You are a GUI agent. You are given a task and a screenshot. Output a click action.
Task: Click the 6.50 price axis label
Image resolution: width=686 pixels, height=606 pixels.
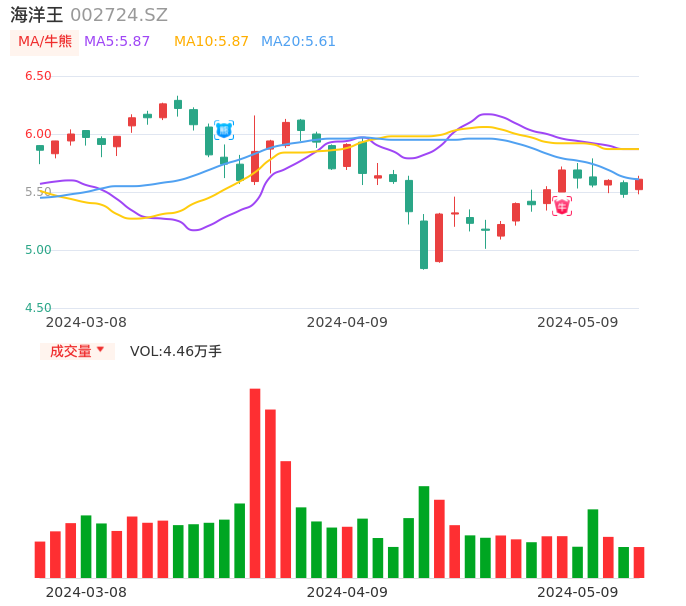pyautogui.click(x=38, y=76)
